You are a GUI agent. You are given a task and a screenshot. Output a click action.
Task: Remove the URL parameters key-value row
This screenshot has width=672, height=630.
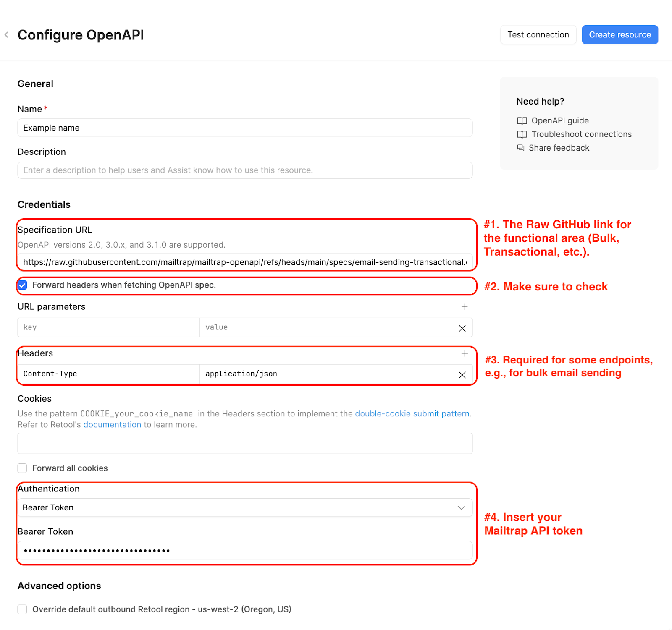(x=462, y=328)
